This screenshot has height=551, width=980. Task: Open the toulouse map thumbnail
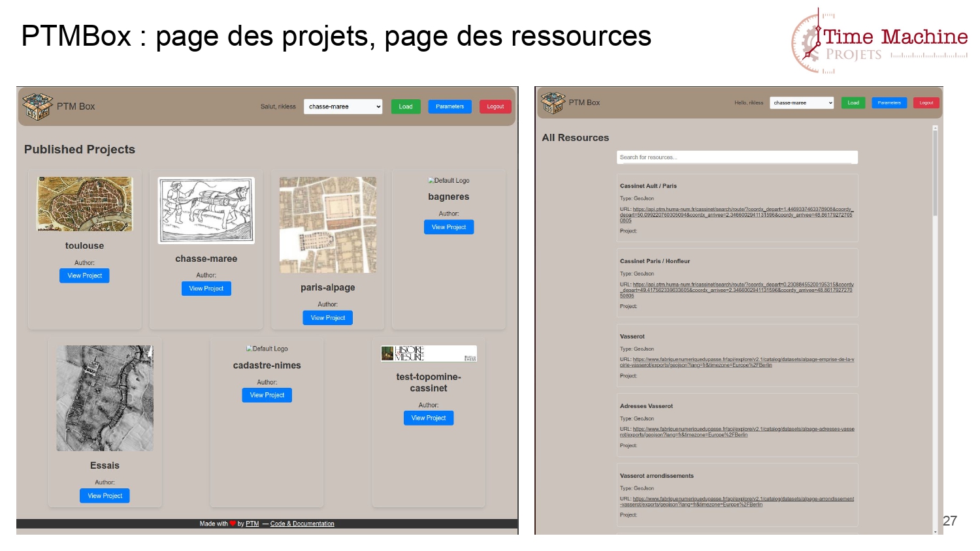tap(85, 204)
